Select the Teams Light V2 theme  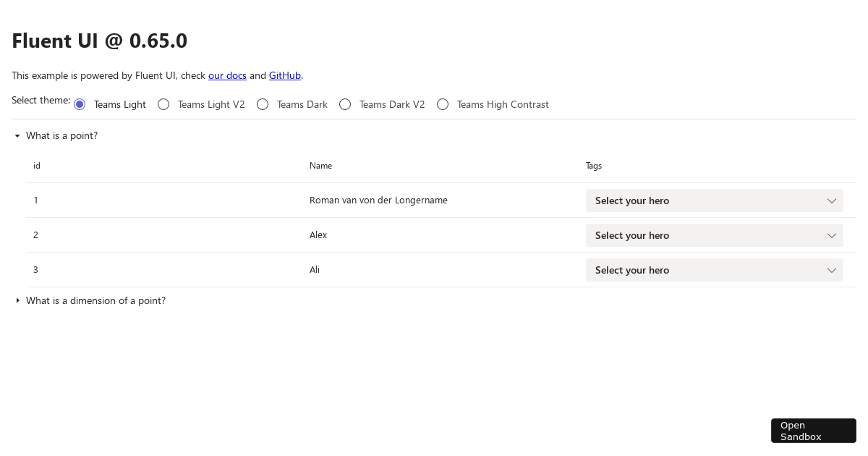163,104
